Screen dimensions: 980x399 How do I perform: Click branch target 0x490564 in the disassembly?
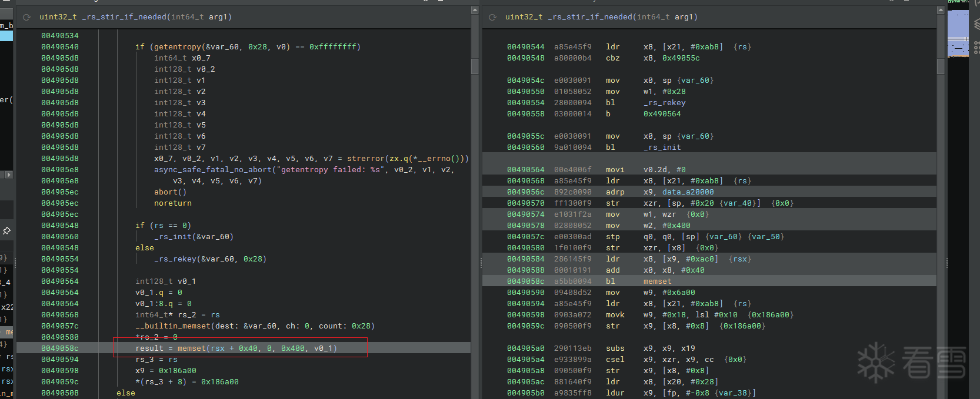click(x=662, y=114)
